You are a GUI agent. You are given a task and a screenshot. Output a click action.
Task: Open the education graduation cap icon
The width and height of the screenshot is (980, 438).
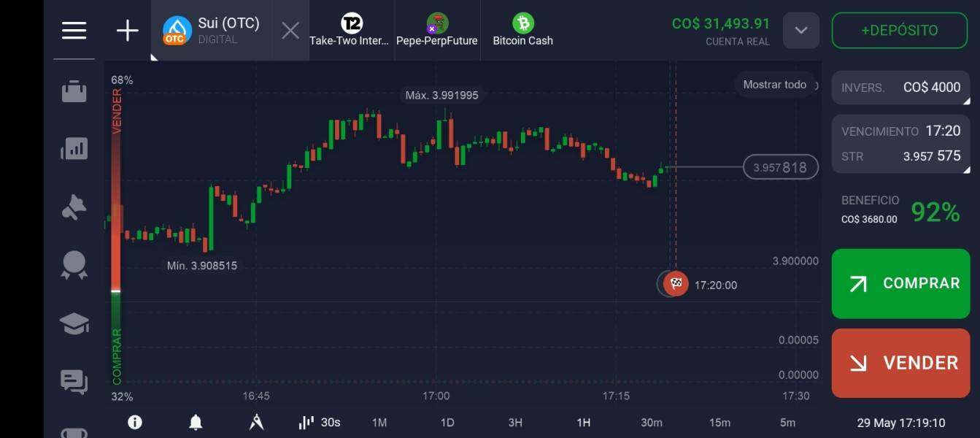pyautogui.click(x=74, y=323)
